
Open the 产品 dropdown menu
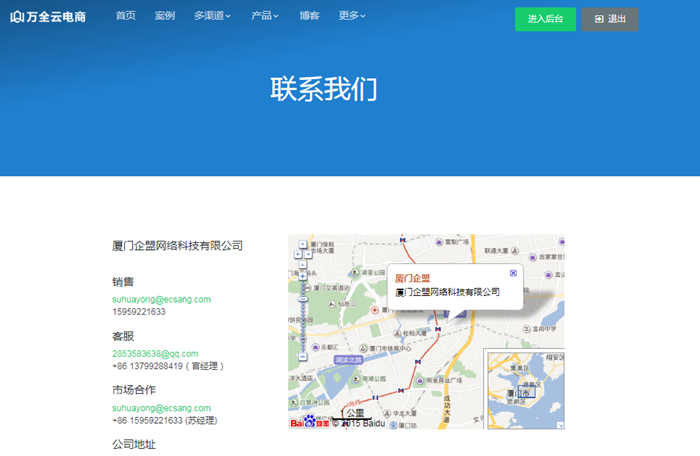[x=265, y=16]
